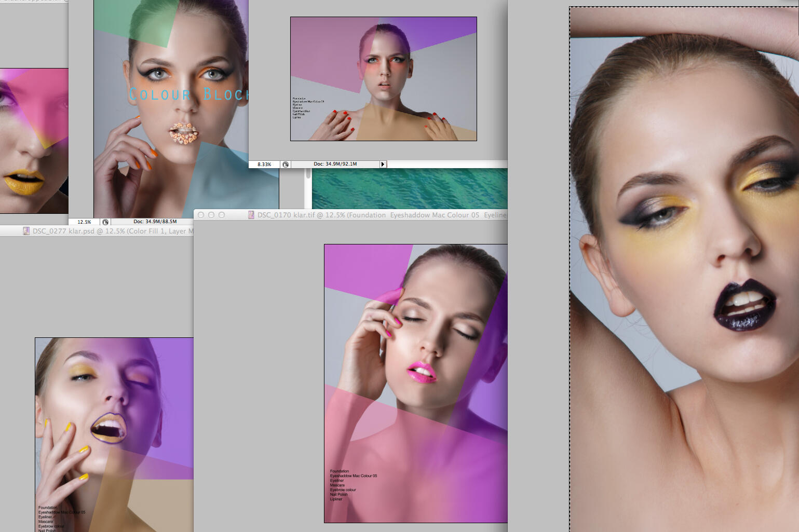Close the DSC_0170 klar.tif window
The image size is (799, 532).
[201, 215]
